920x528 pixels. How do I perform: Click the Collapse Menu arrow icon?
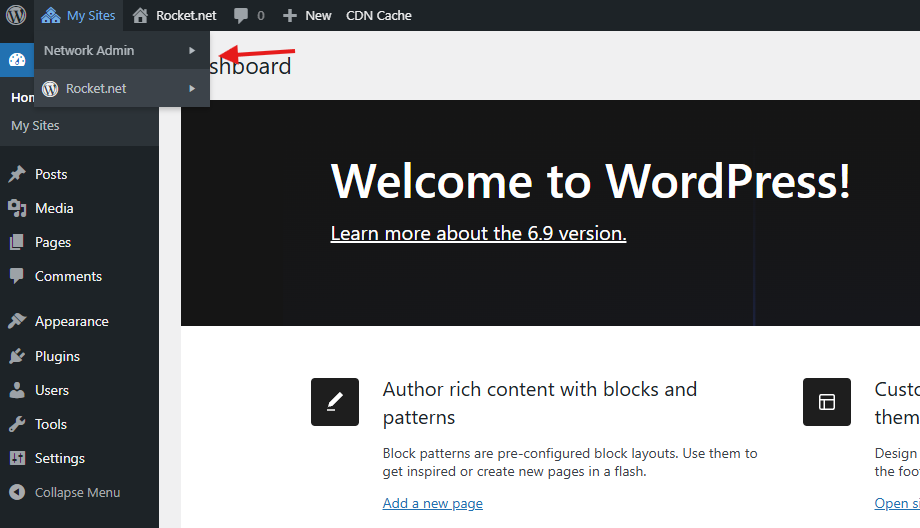17,492
